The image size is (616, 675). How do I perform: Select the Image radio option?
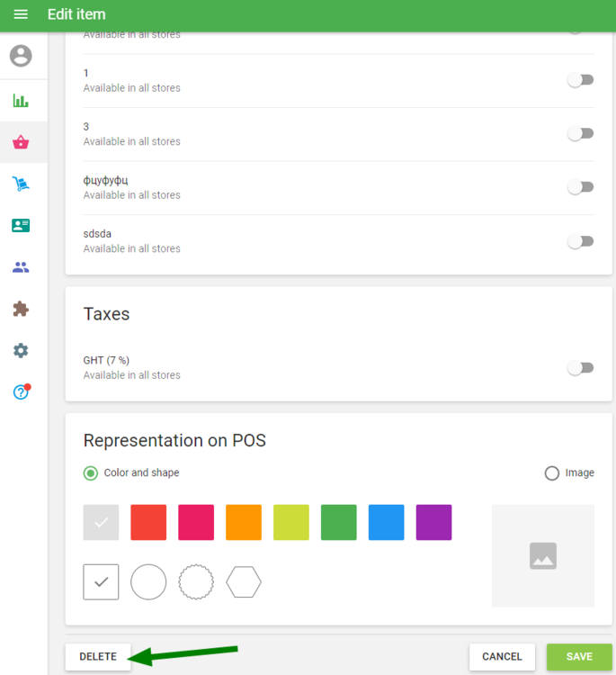552,473
